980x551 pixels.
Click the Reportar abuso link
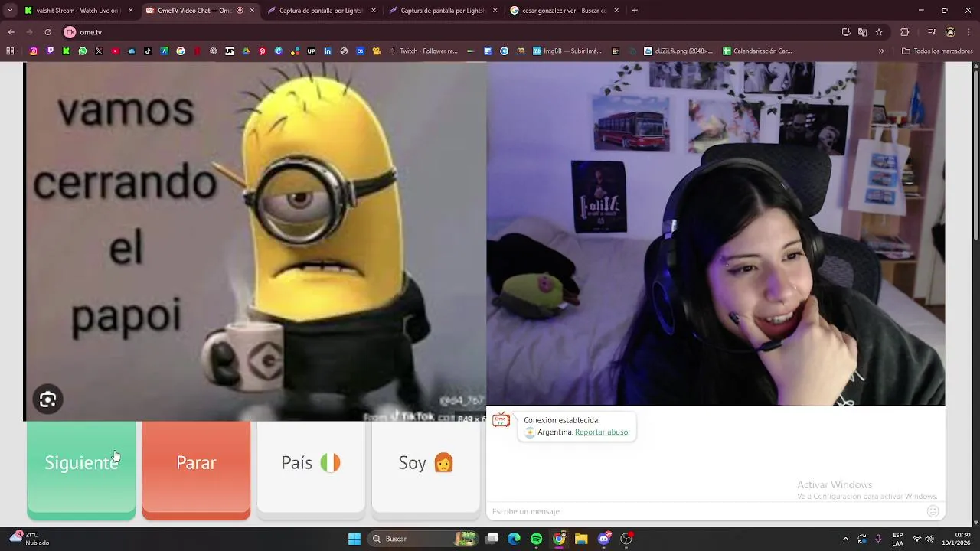pyautogui.click(x=601, y=432)
